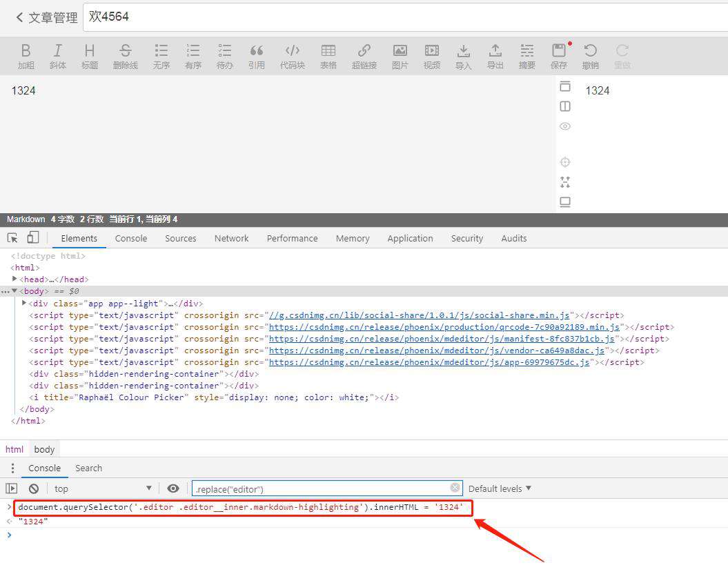Open the qrcode-7c90a92189.min.js link

[444, 327]
